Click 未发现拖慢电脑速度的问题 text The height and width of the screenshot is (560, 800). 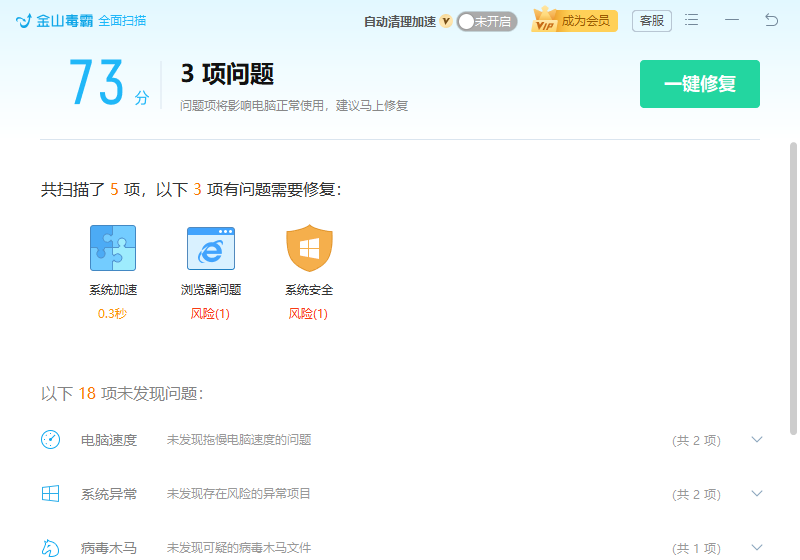[239, 440]
